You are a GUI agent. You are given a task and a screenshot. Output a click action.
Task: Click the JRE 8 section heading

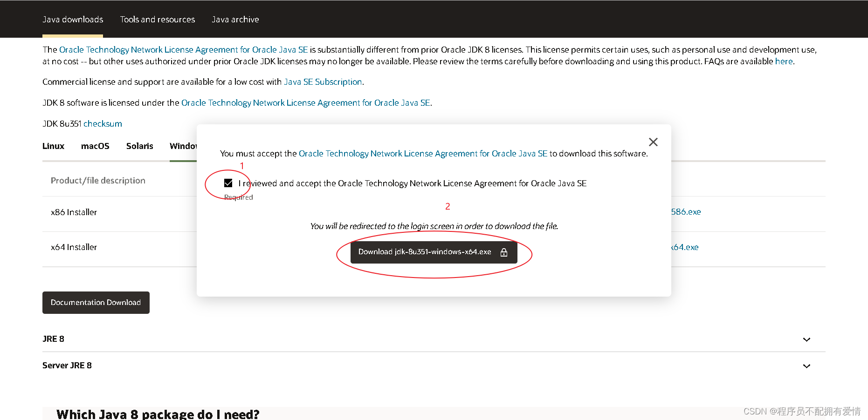point(54,339)
